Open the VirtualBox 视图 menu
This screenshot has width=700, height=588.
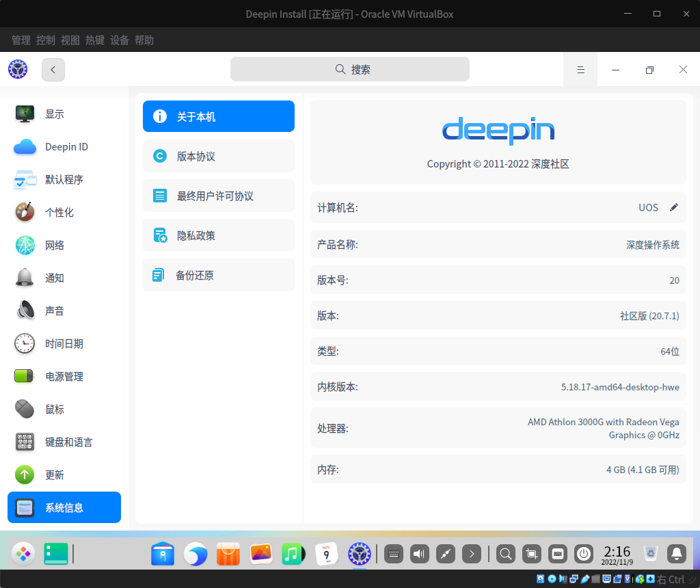click(x=70, y=40)
